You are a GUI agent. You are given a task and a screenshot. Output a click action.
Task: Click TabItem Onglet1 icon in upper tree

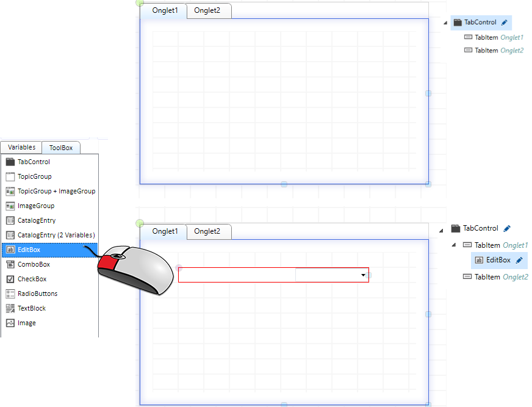468,37
